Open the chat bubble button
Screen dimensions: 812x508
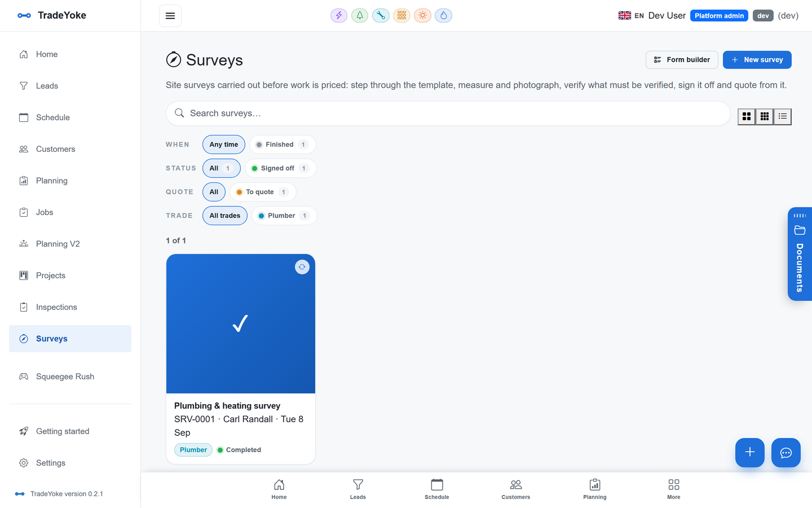click(786, 453)
